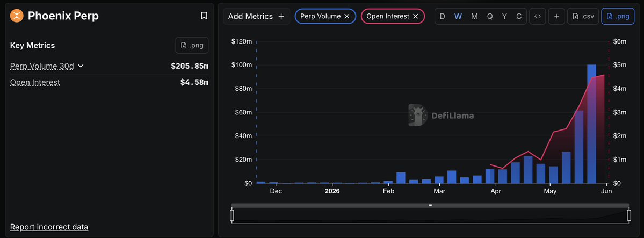
Task: Switch chart to Weekly (W) interval
Action: click(458, 17)
